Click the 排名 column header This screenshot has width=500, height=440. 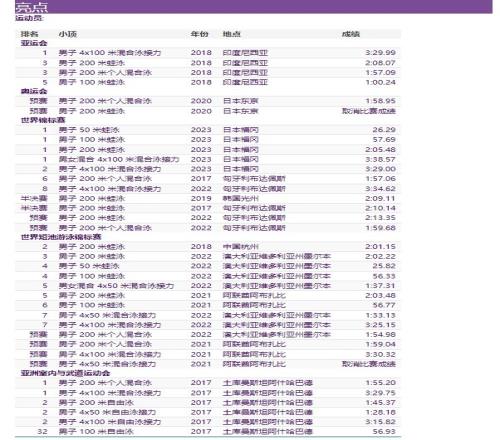(29, 34)
